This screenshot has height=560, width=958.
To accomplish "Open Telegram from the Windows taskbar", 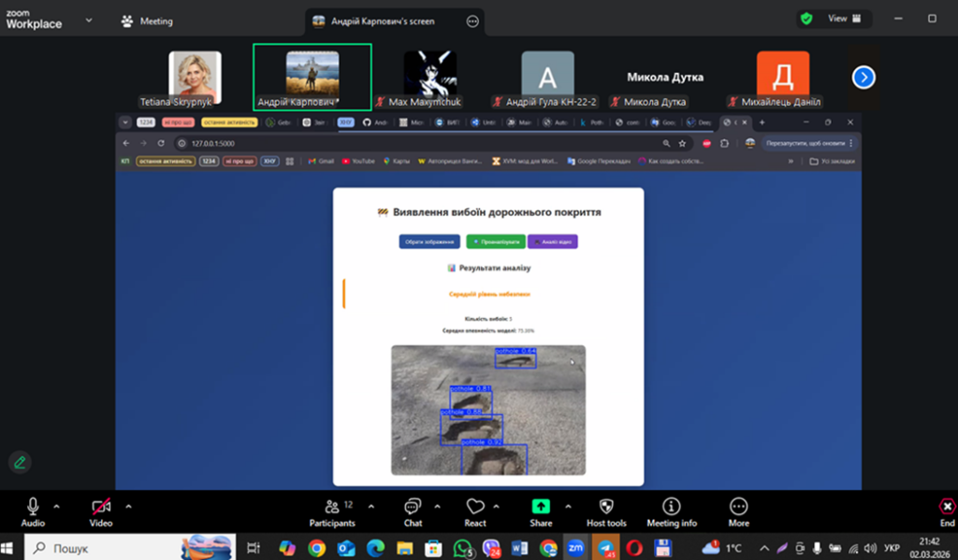I will pyautogui.click(x=605, y=547).
